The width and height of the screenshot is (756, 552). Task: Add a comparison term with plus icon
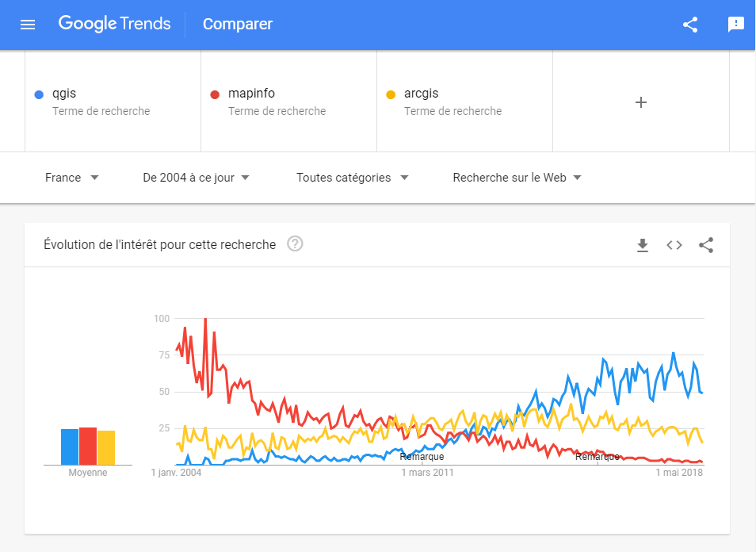pyautogui.click(x=641, y=102)
